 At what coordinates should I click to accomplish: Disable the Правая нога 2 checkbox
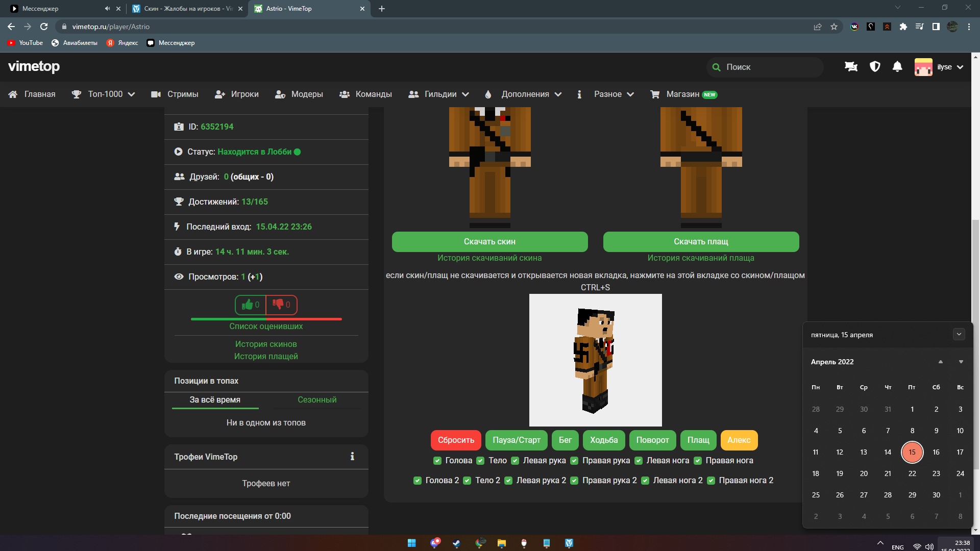tap(711, 481)
